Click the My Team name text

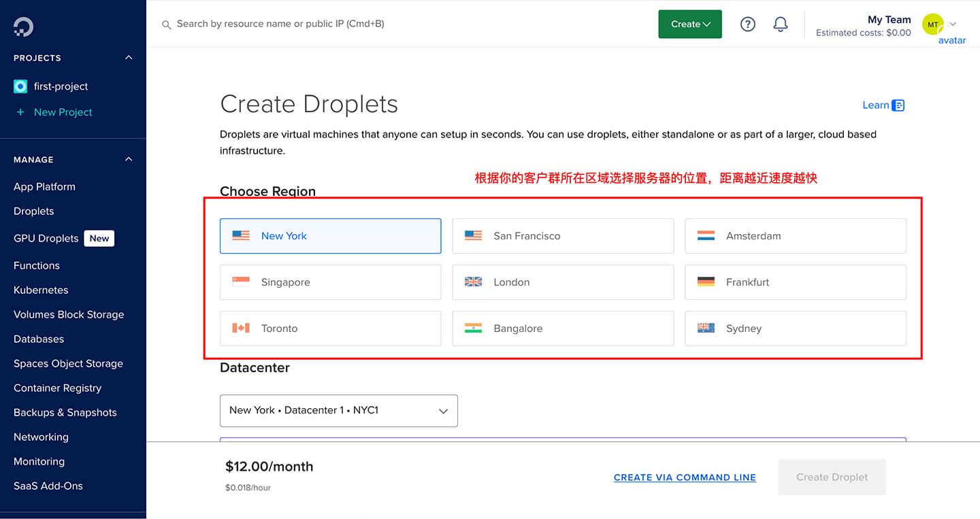click(x=889, y=19)
